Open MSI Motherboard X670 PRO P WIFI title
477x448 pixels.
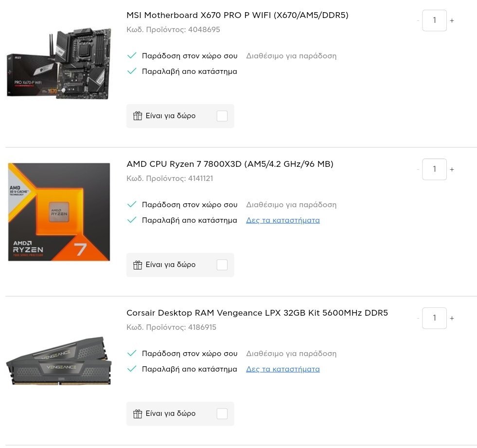click(237, 15)
